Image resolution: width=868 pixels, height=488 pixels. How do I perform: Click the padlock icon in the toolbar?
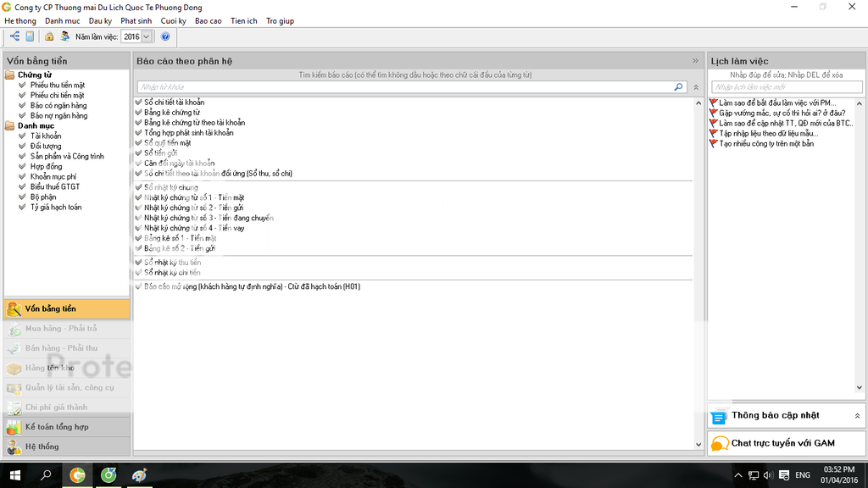(x=50, y=36)
